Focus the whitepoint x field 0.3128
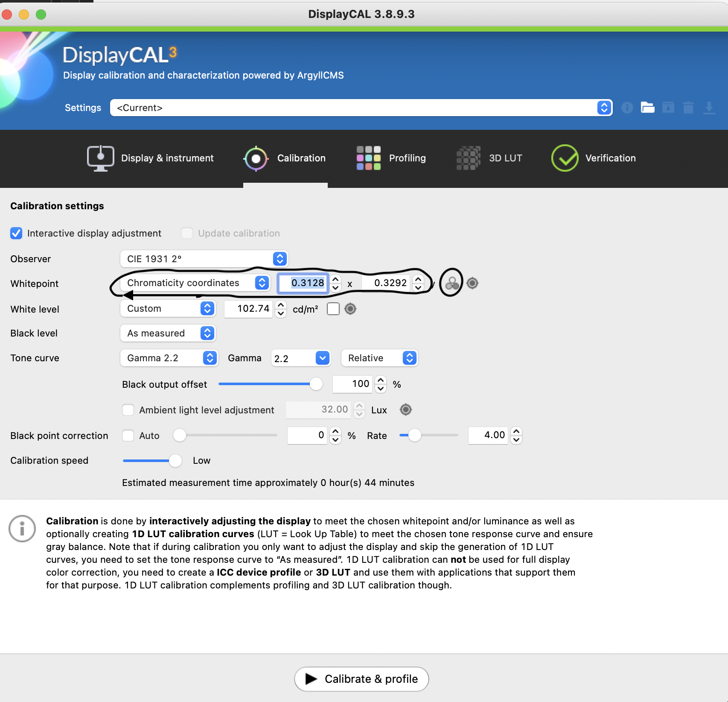The width and height of the screenshot is (728, 702). 303,283
